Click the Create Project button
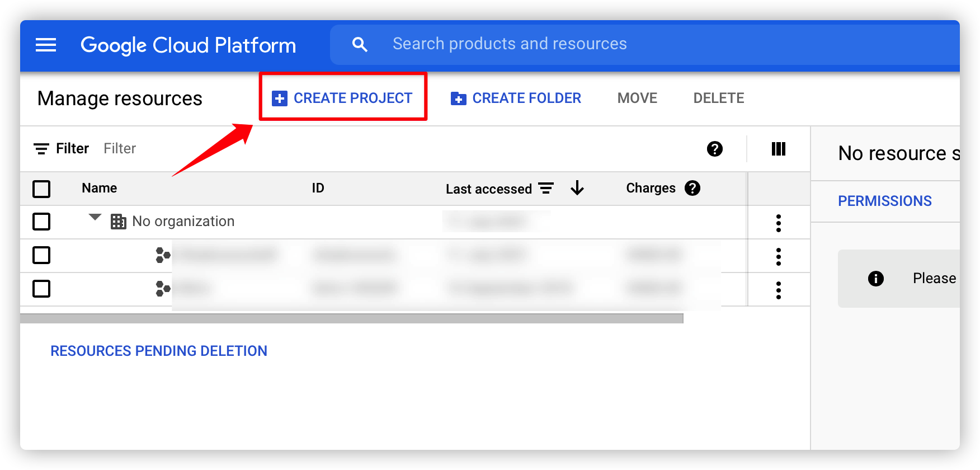Screen dimensions: 980x470 342,98
